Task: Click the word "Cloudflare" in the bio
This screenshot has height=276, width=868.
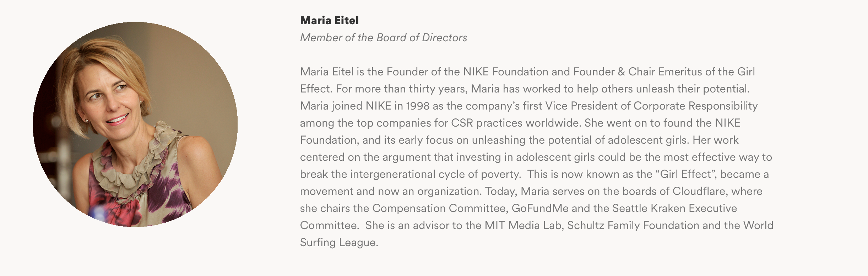Action: (x=699, y=191)
